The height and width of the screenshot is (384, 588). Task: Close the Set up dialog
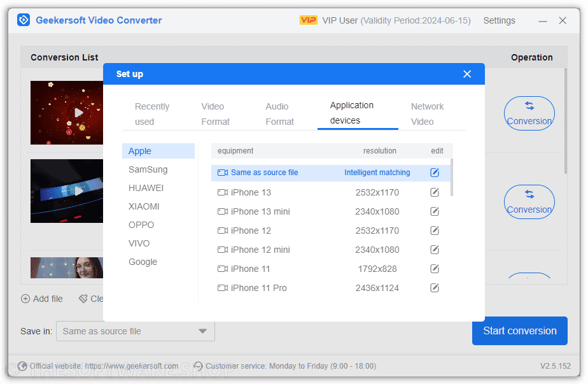pos(467,74)
